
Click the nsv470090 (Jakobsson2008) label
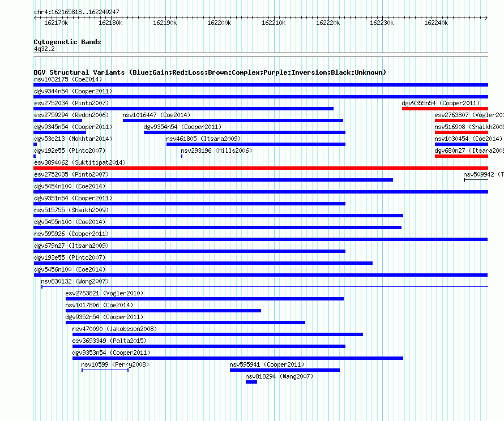[x=114, y=329]
